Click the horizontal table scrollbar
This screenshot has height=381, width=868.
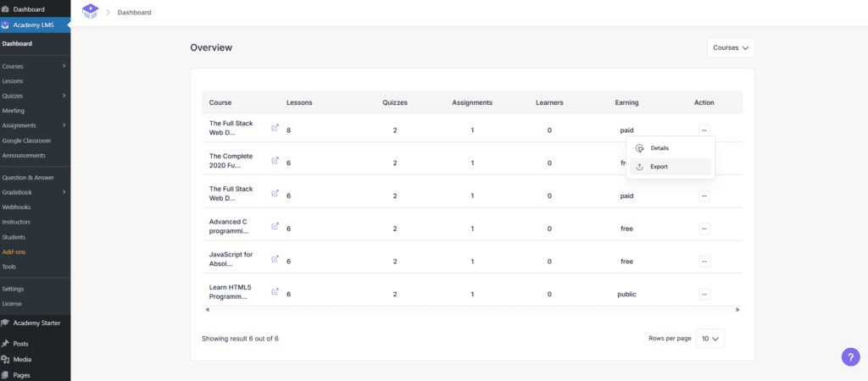tap(471, 310)
